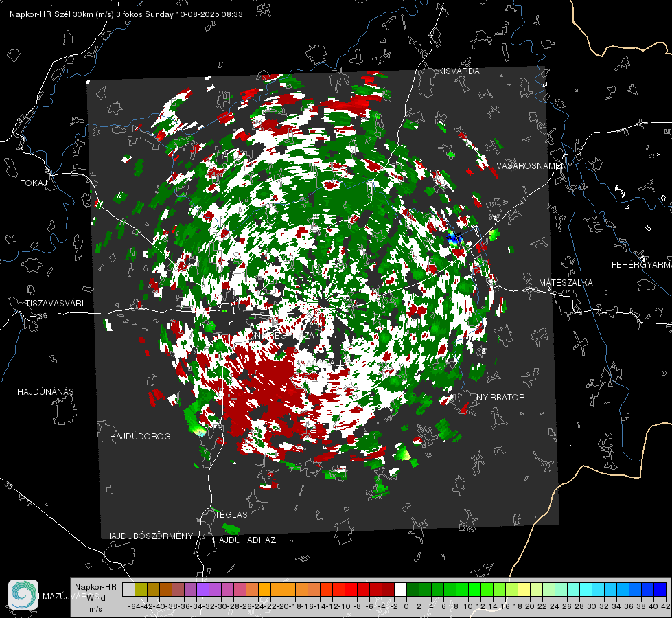
Task: Click the TISZAVASVÁRI city label
Action: pos(54,304)
